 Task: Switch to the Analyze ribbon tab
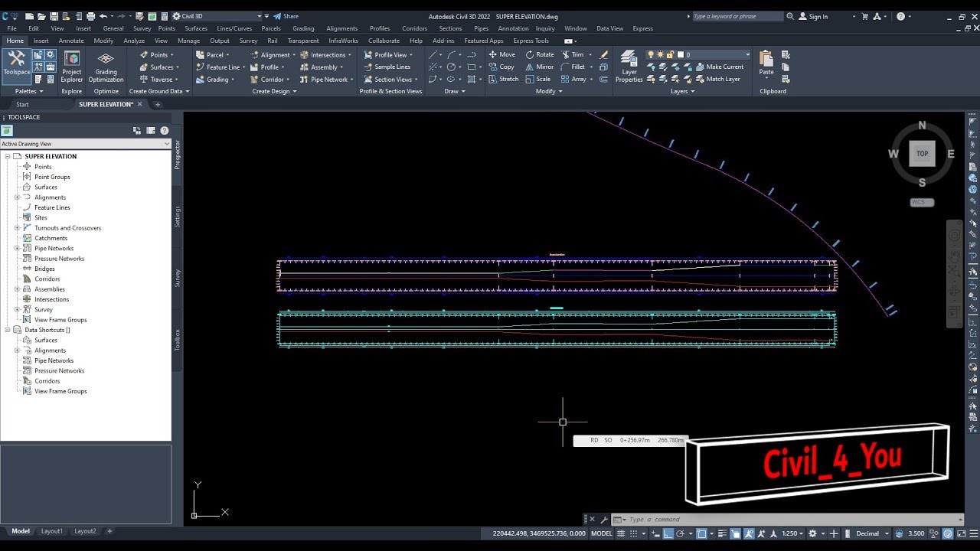134,41
